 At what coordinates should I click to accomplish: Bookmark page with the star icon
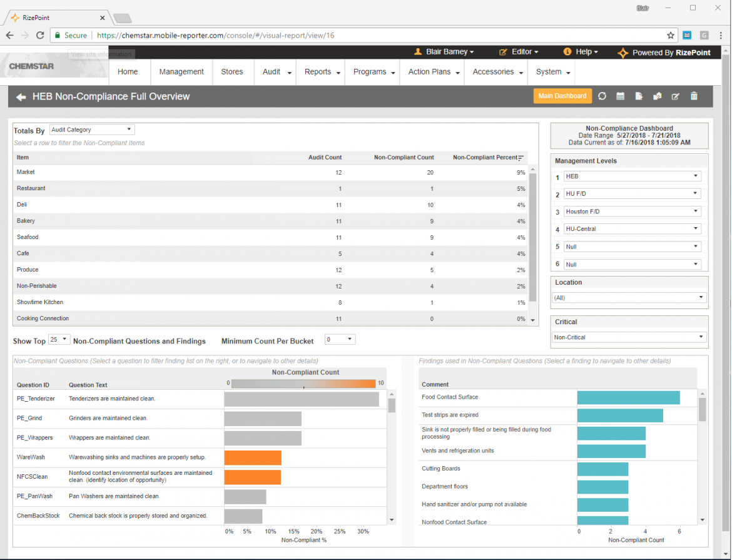pos(671,35)
